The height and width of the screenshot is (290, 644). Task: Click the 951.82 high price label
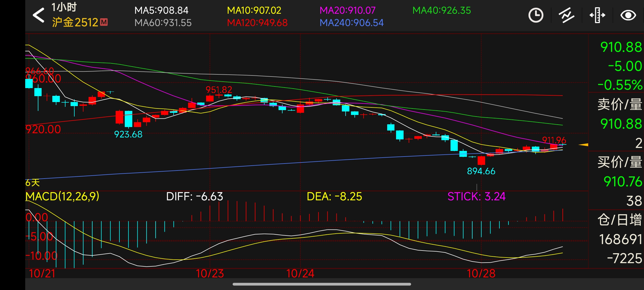pos(219,90)
